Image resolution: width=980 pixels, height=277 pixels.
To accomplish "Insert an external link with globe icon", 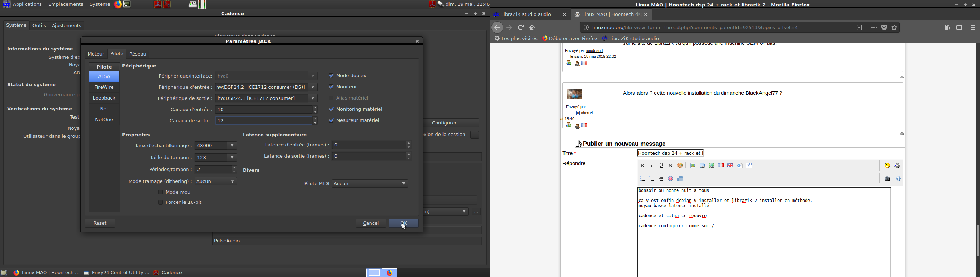I will (712, 166).
